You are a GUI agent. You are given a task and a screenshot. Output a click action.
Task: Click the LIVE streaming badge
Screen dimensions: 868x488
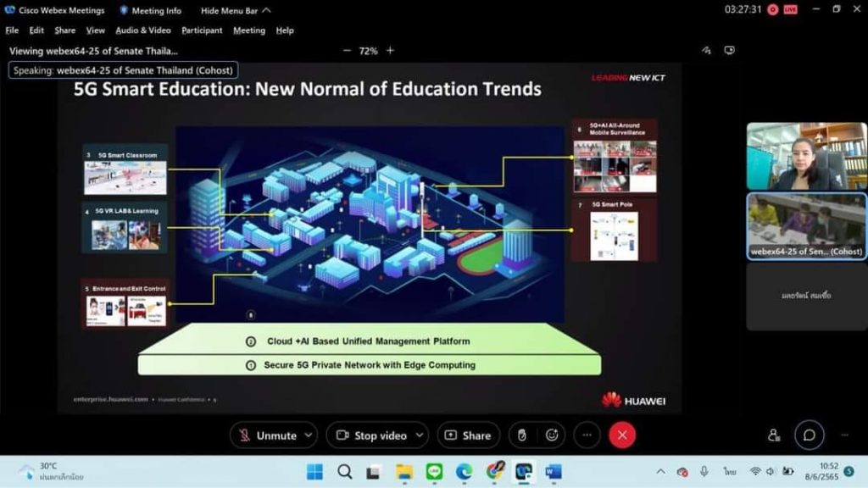pos(791,10)
